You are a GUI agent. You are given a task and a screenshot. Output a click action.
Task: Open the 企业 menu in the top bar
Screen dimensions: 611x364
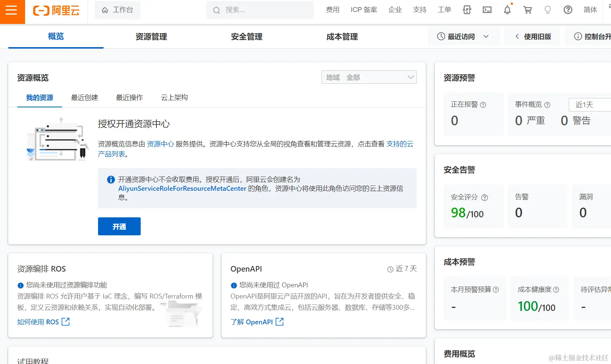coord(395,10)
